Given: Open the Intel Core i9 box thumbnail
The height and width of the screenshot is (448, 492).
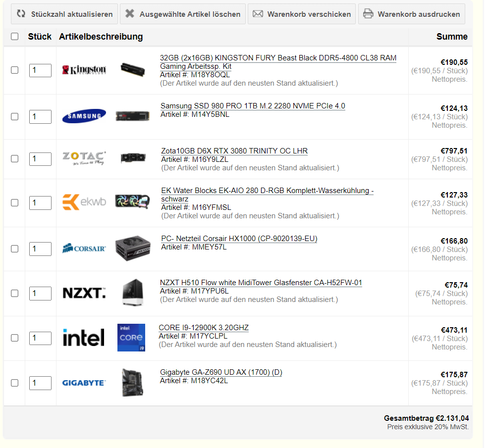Looking at the screenshot, I should tap(131, 337).
